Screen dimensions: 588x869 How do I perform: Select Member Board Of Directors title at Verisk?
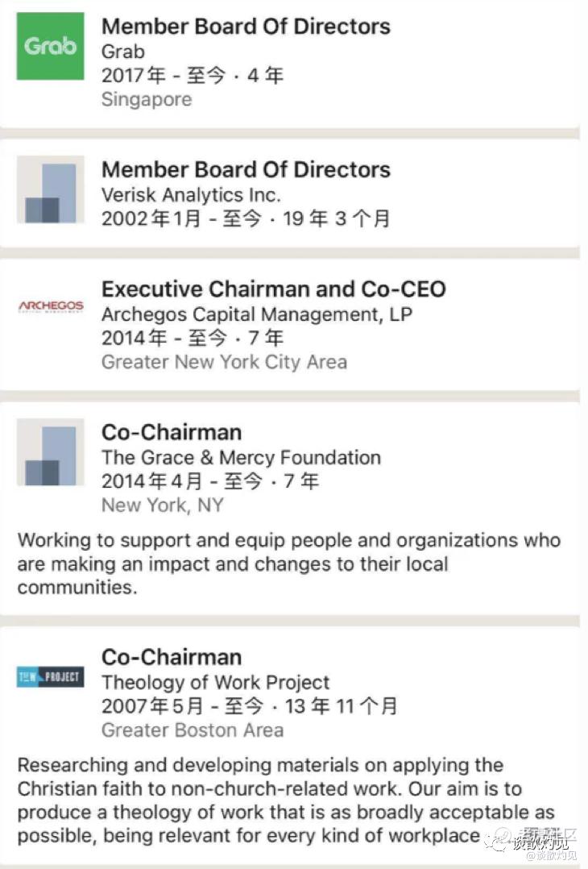click(x=246, y=169)
